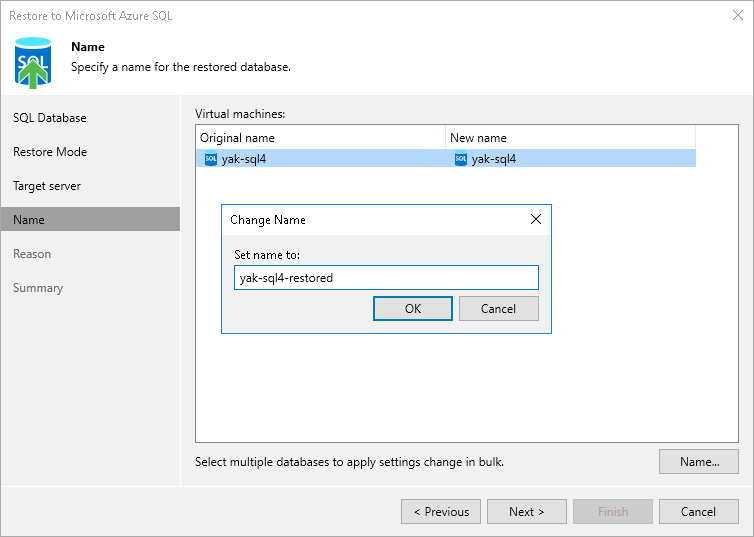The width and height of the screenshot is (754, 537).
Task: Select the Name wizard step
Action: (x=90, y=220)
